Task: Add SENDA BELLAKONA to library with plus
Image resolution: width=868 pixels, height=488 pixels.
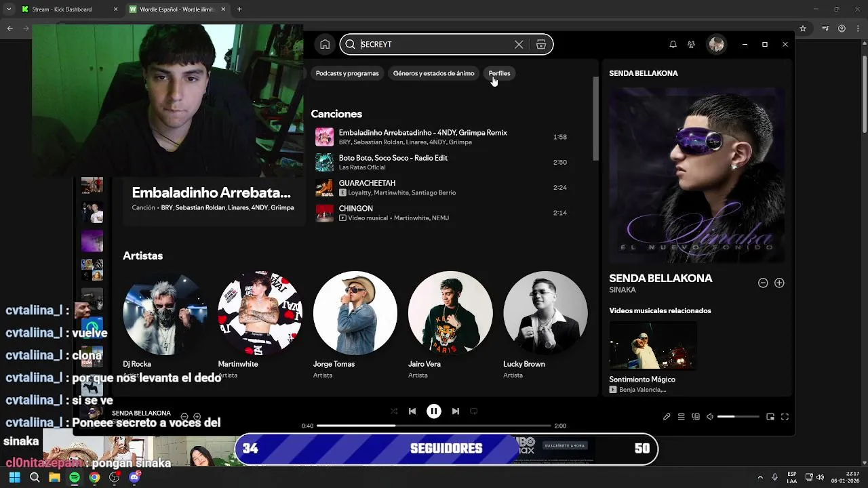Action: [x=779, y=283]
